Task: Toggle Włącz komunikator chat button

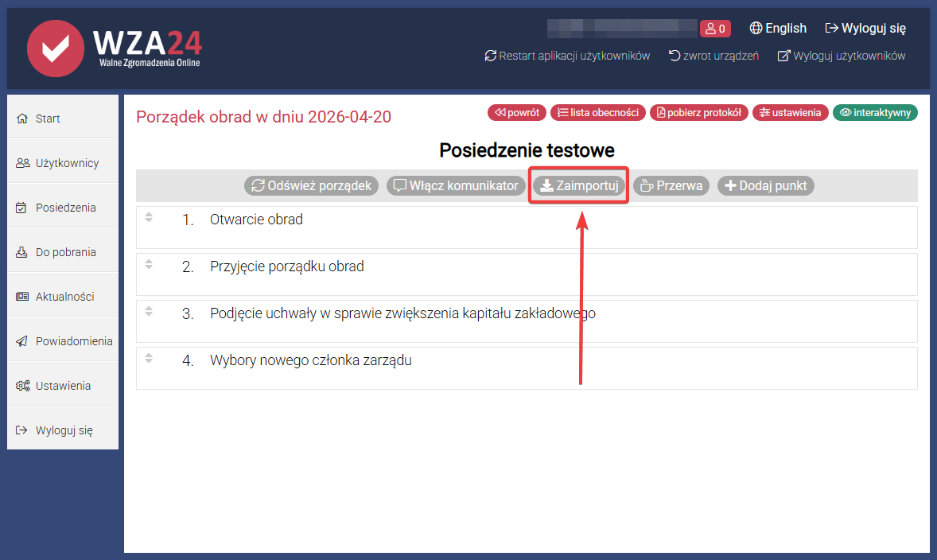Action: (456, 185)
